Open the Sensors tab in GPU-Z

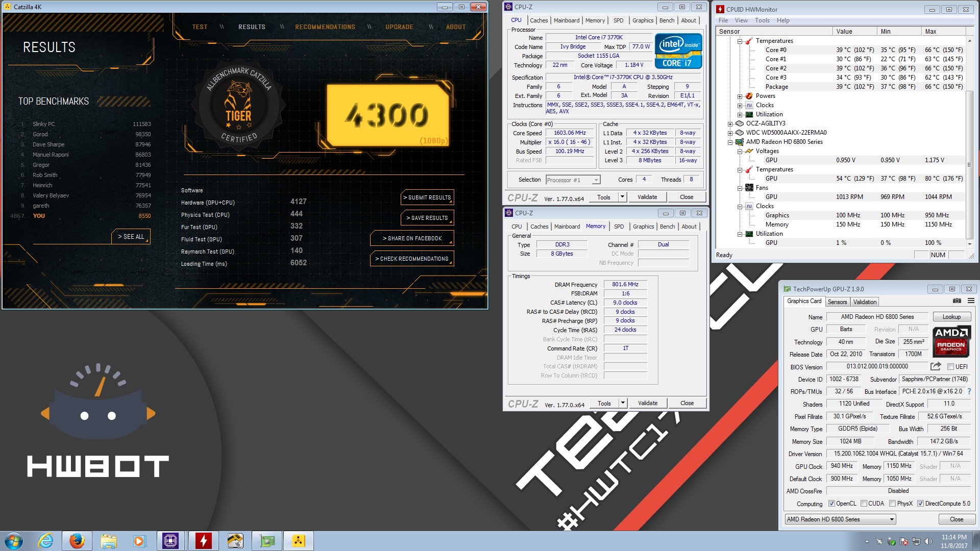[837, 302]
